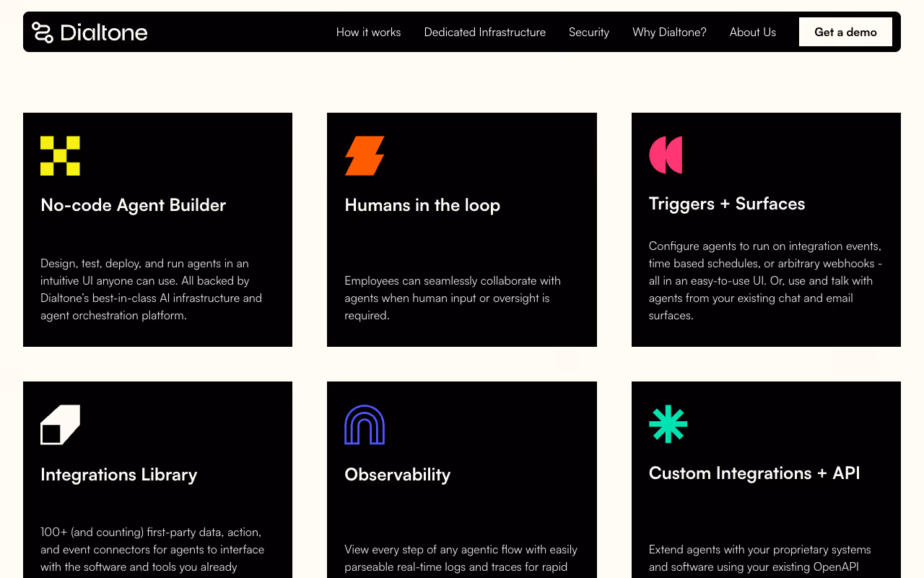Click the Custom Integrations + API heading
Screen dimensions: 924x578
tap(754, 473)
